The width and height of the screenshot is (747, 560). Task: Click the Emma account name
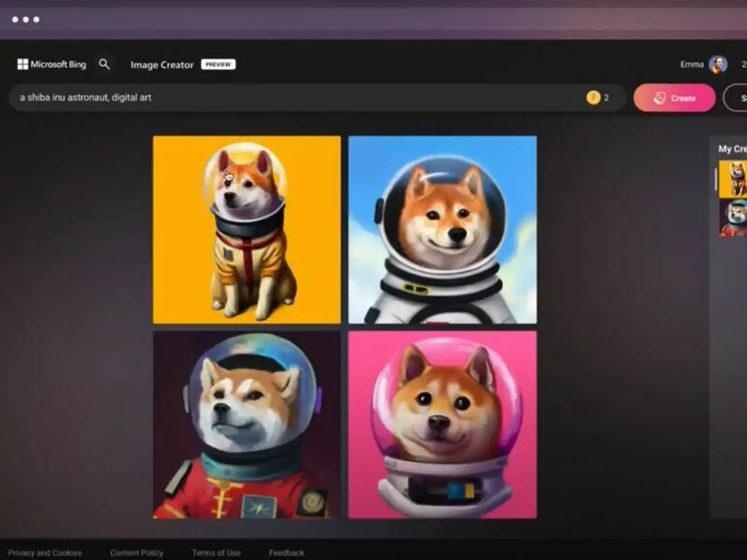click(x=691, y=64)
